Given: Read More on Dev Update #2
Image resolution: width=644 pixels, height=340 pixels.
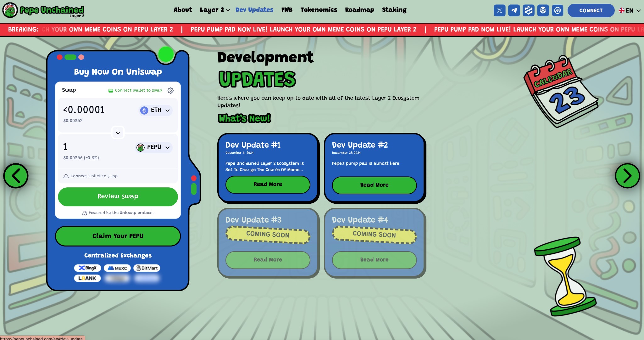Looking at the screenshot, I should pyautogui.click(x=374, y=185).
